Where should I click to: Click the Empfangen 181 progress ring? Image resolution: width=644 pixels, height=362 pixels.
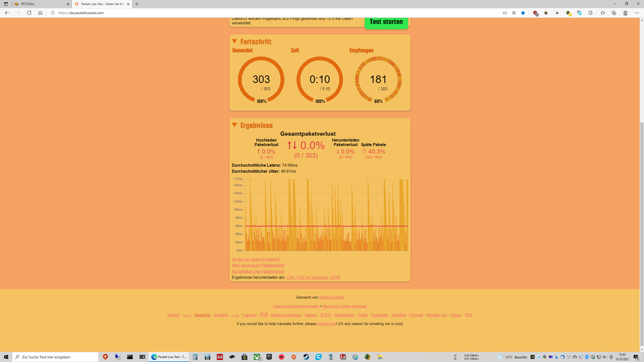click(378, 80)
